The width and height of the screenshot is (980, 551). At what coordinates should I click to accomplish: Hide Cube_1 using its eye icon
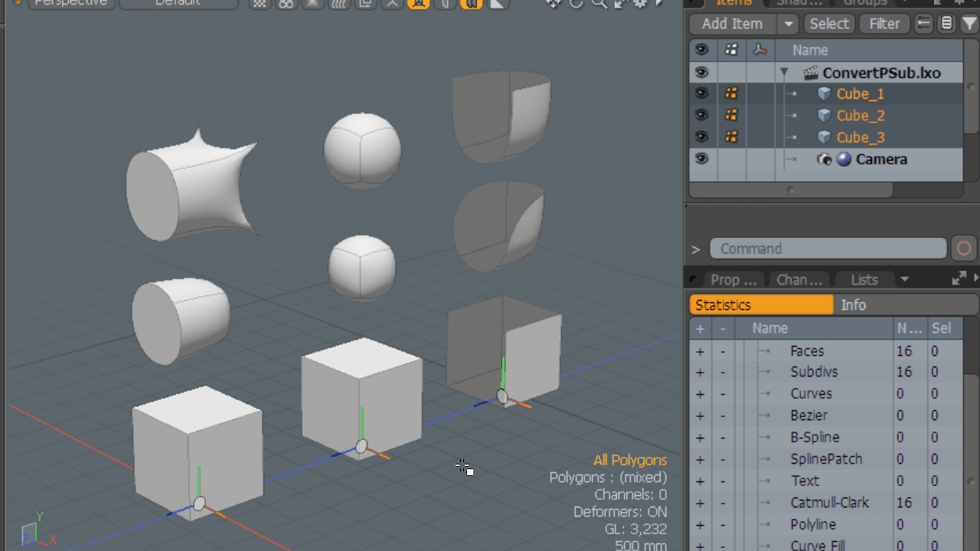pos(701,93)
